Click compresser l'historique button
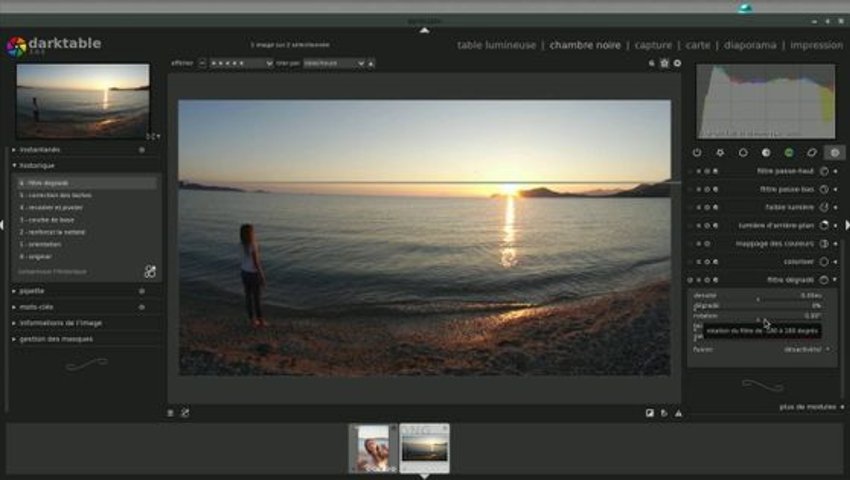The image size is (850, 480). tap(53, 272)
